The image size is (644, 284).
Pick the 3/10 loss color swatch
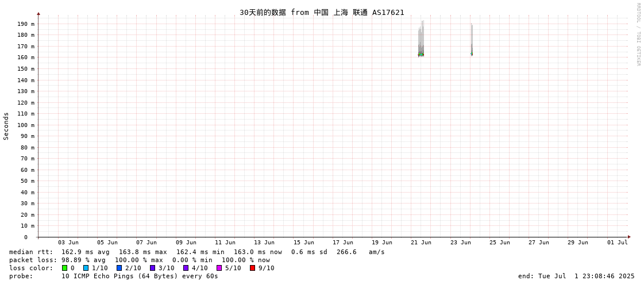pyautogui.click(x=152, y=268)
